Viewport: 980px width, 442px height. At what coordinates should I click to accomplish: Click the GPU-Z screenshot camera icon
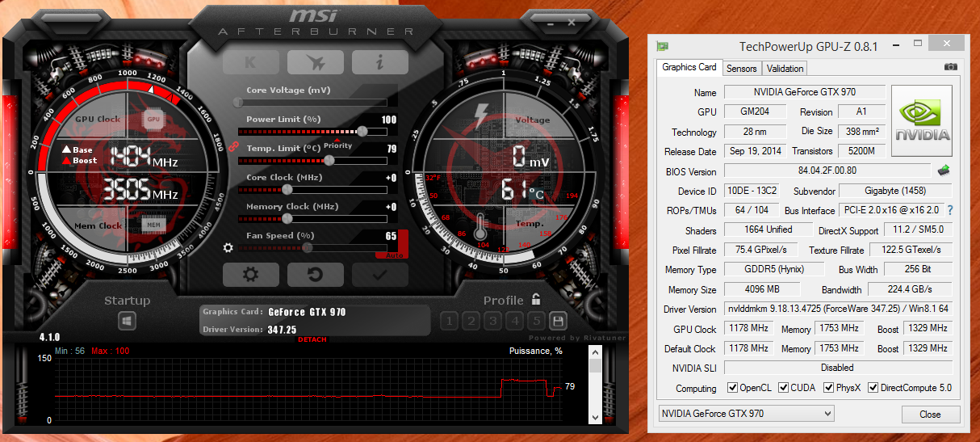point(951,67)
